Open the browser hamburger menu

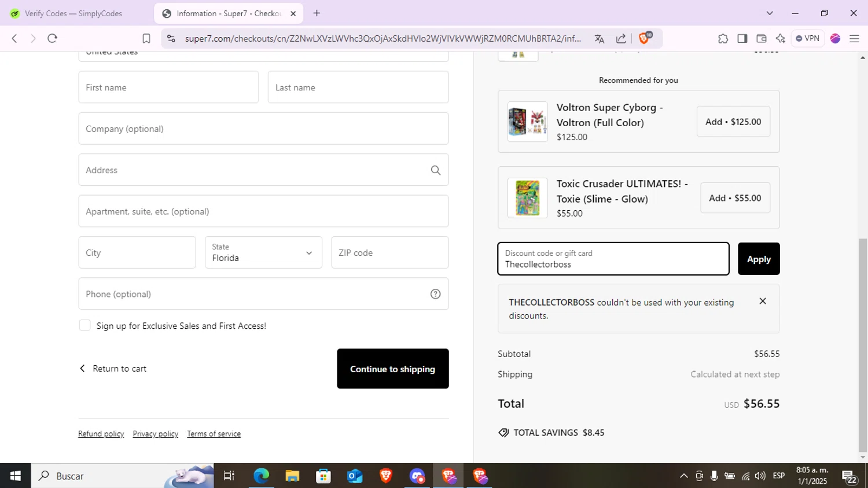pyautogui.click(x=854, y=39)
